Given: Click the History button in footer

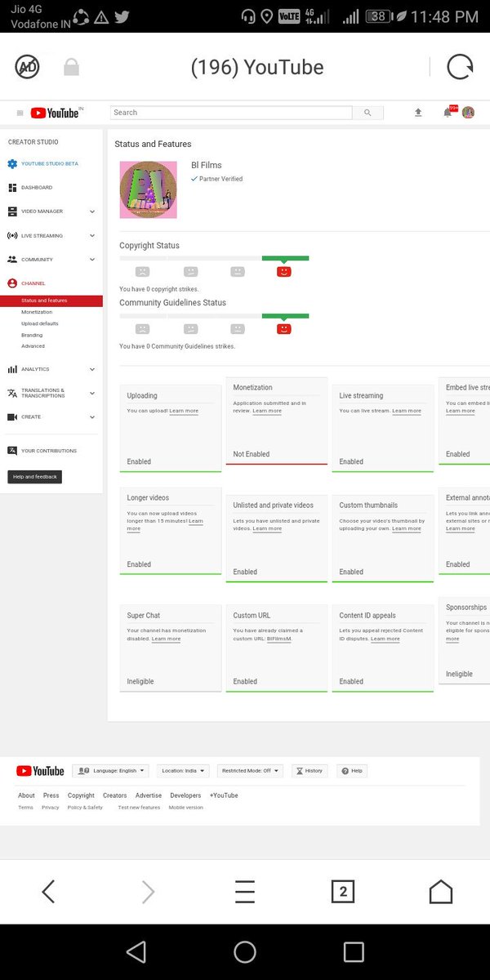Looking at the screenshot, I should click(310, 771).
